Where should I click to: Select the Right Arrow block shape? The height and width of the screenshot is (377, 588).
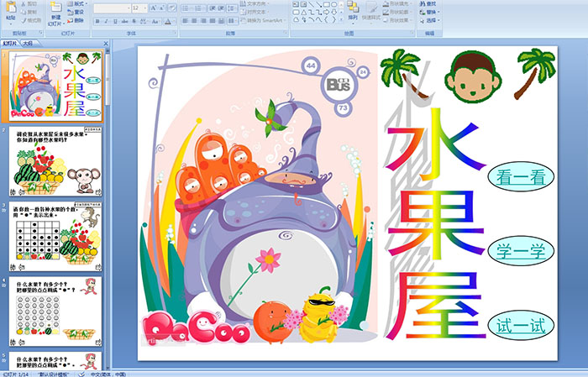click(x=326, y=12)
